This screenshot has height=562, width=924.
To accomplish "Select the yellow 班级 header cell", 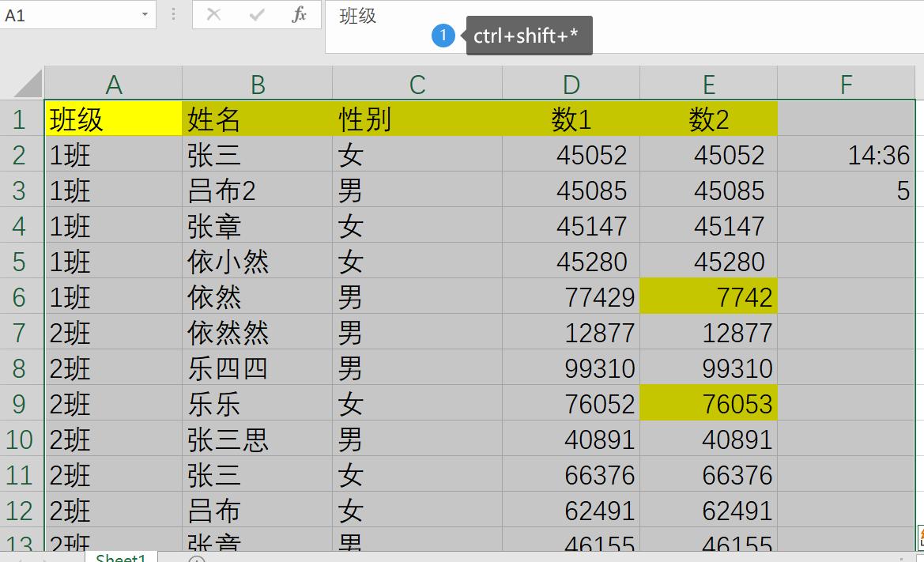I will click(114, 119).
